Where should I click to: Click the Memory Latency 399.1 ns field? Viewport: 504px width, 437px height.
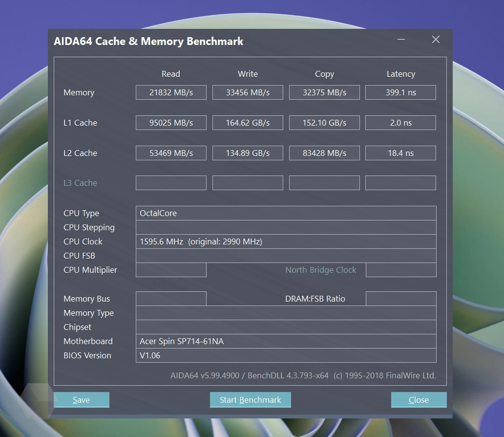click(x=400, y=92)
